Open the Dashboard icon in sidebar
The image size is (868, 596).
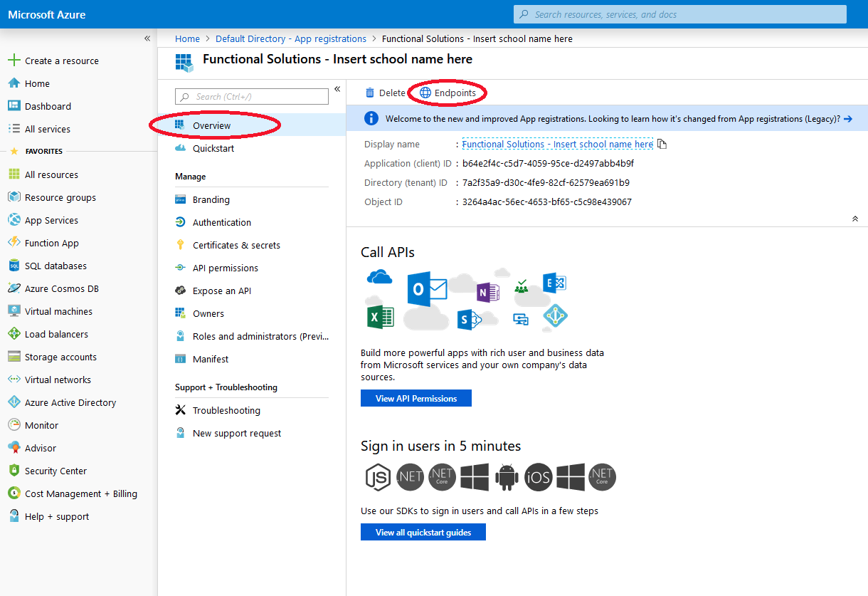tap(14, 106)
